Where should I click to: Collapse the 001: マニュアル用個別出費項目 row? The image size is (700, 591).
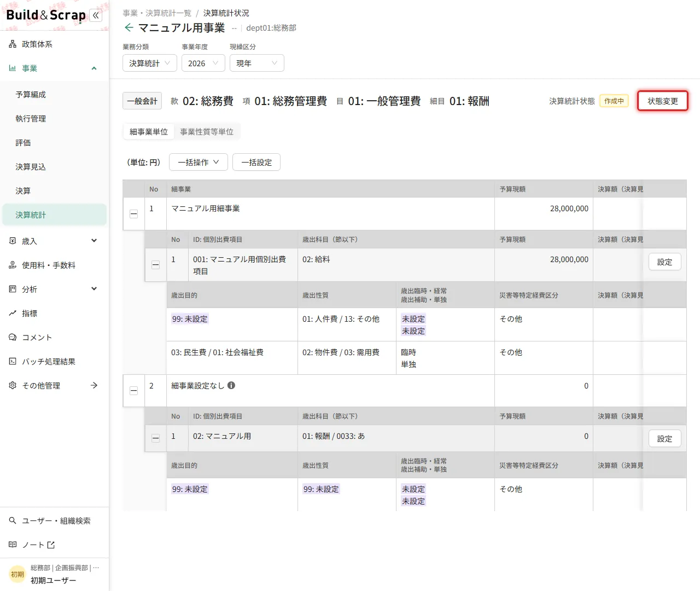click(x=155, y=265)
